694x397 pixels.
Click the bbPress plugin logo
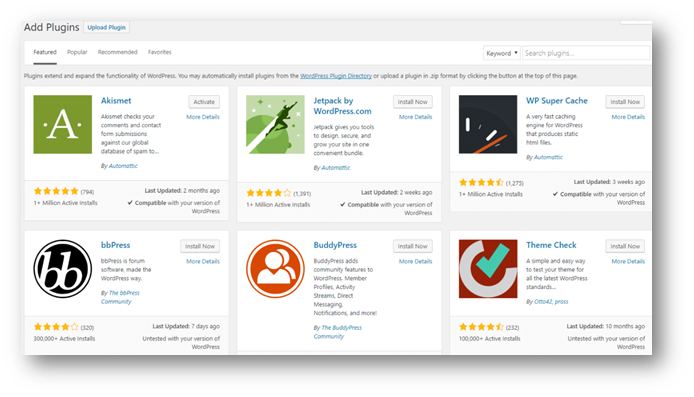click(x=62, y=269)
